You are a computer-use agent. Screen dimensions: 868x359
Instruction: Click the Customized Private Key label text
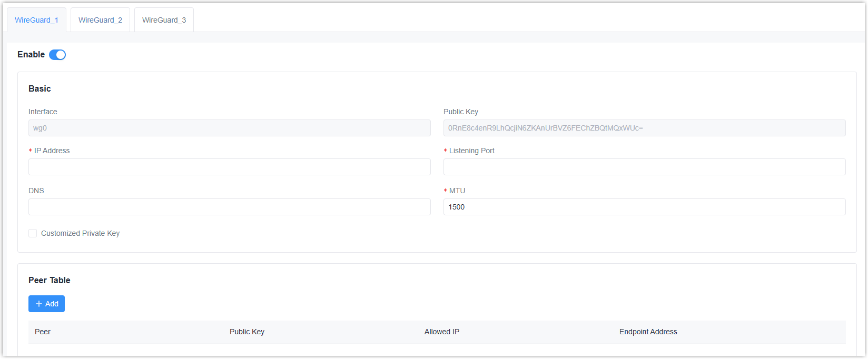(x=80, y=233)
